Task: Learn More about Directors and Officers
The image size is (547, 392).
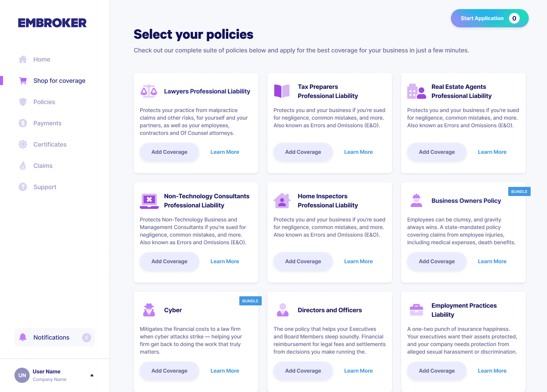Action: (358, 371)
